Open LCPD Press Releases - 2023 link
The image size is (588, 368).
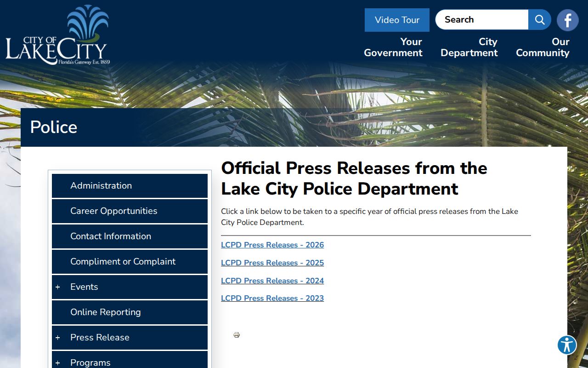click(x=272, y=299)
